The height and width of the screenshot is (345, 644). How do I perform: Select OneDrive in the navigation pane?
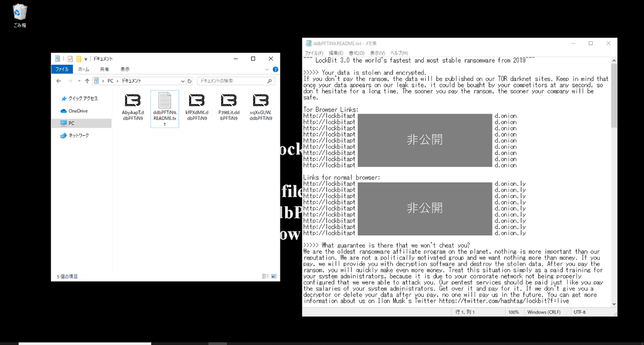pos(78,111)
